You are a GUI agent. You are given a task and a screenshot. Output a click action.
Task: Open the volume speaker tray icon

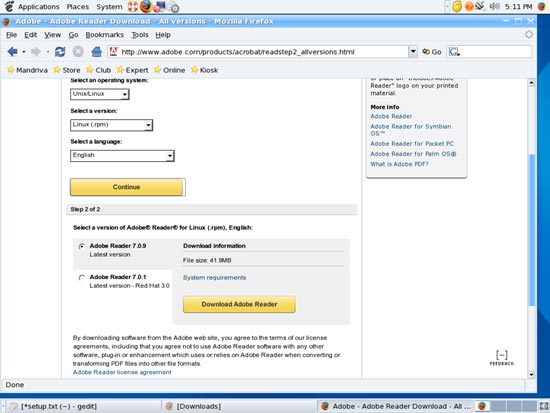coord(494,6)
